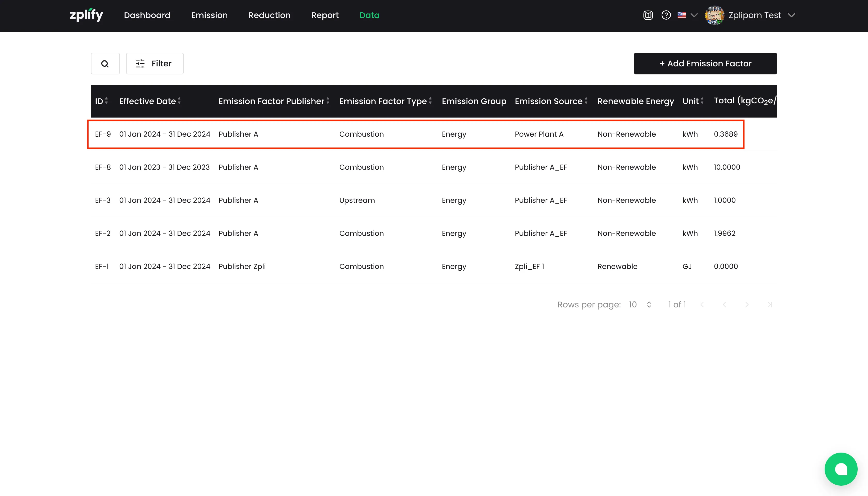Viewport: 868px width, 496px height.
Task: Open the EF-8 table row
Action: 416,167
